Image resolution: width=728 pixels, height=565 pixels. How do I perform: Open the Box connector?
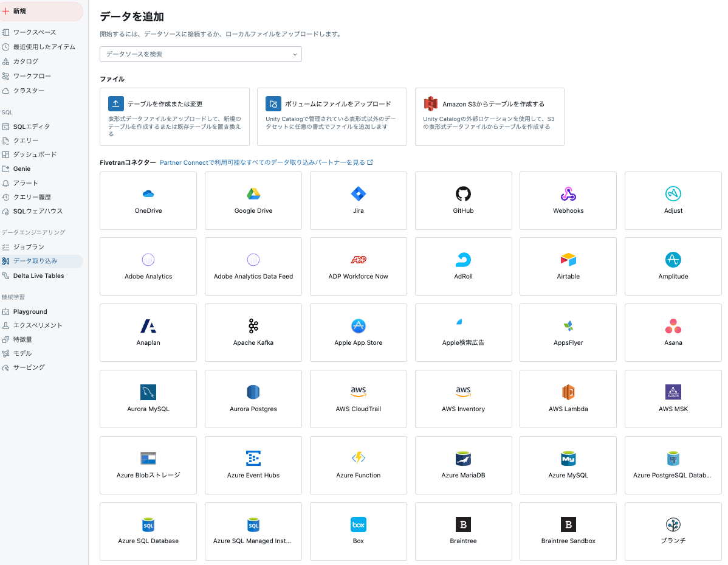tap(358, 532)
